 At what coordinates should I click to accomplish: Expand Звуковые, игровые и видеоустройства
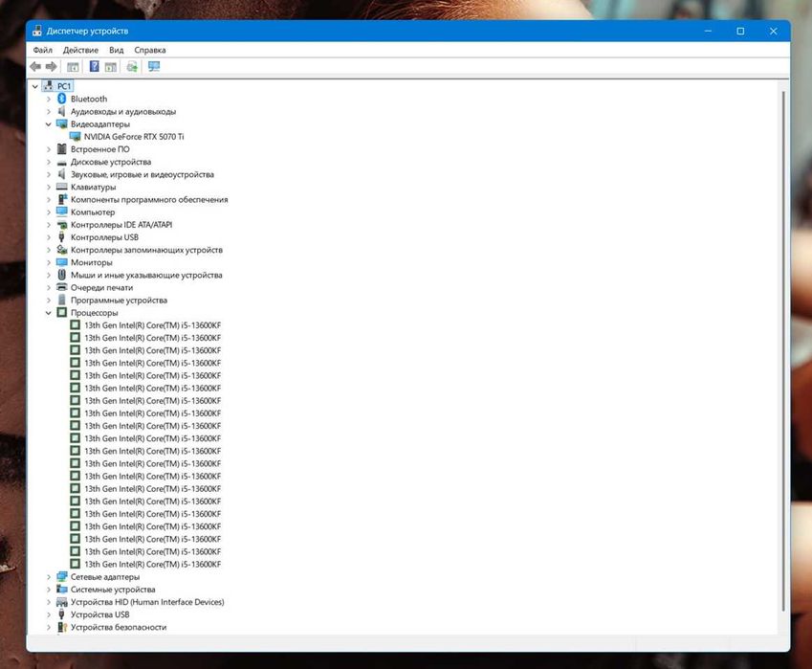coord(48,174)
